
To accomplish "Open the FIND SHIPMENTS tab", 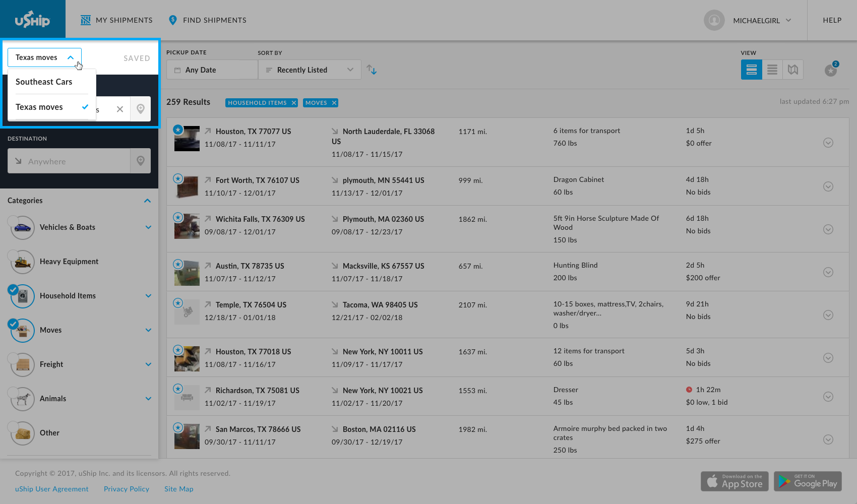I will pyautogui.click(x=207, y=20).
